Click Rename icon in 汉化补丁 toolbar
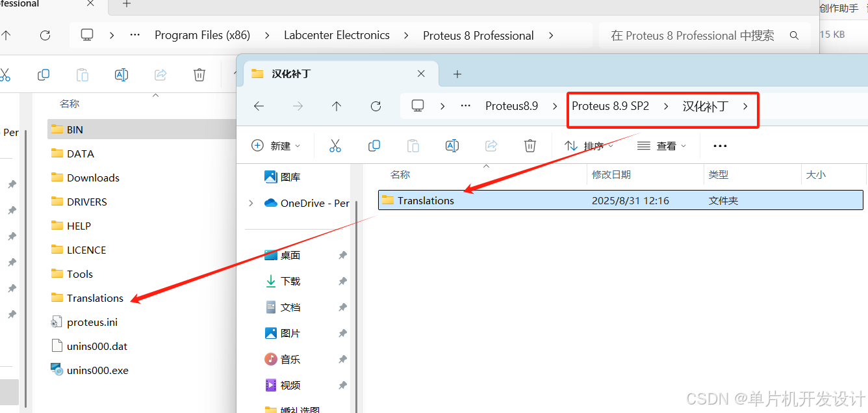Viewport: 868px width, 413px height. tap(452, 146)
